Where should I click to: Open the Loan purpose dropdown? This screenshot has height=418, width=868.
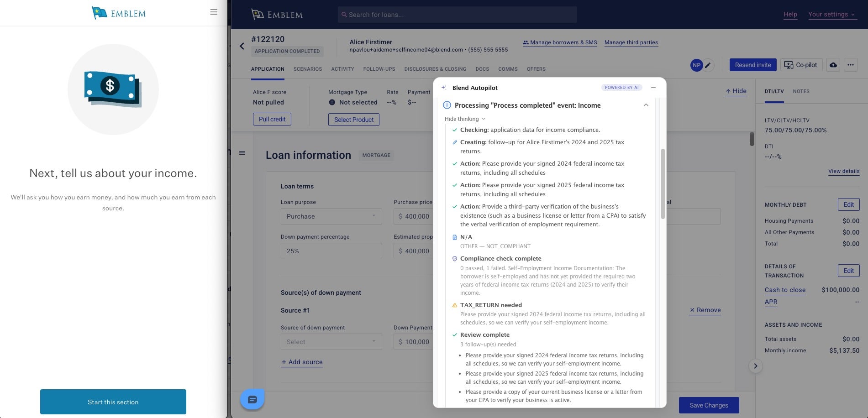pos(331,216)
